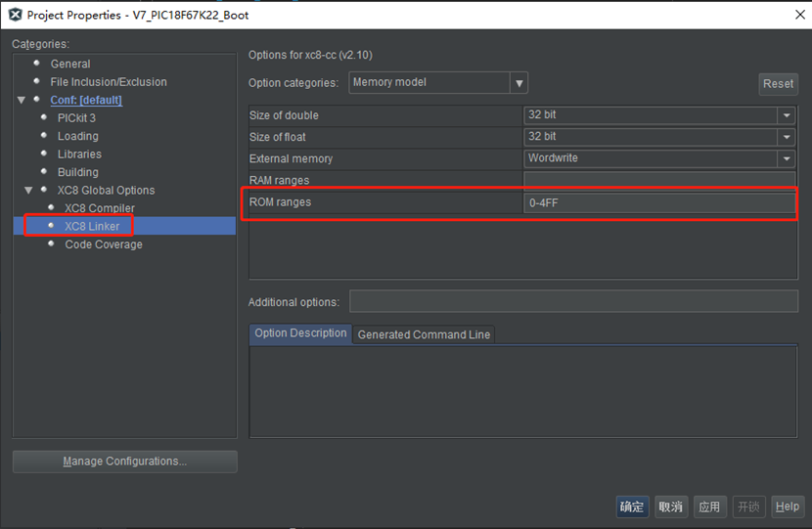The height and width of the screenshot is (529, 812).
Task: Click the Manage Configurations button
Action: 125,462
